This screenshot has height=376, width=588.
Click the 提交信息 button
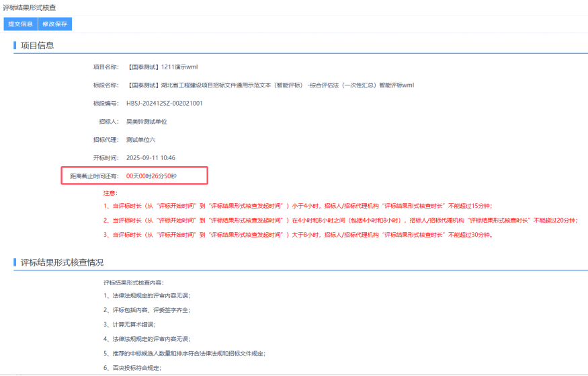pyautogui.click(x=20, y=24)
